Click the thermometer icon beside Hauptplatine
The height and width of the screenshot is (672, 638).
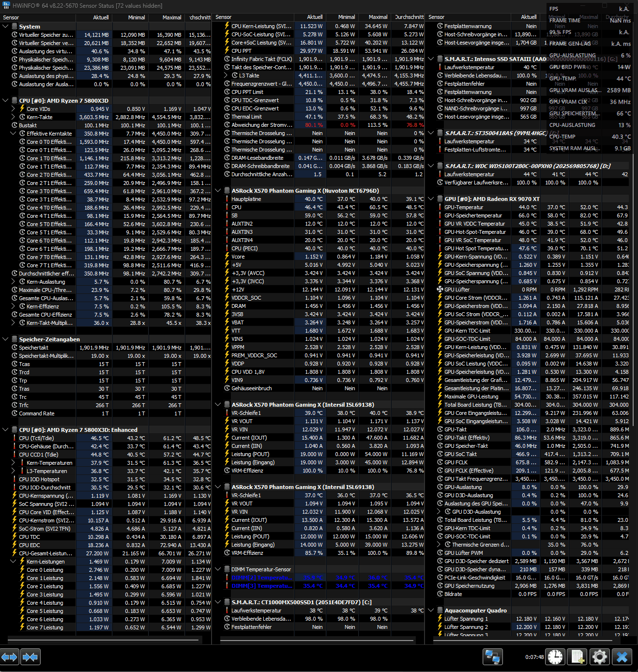point(227,199)
